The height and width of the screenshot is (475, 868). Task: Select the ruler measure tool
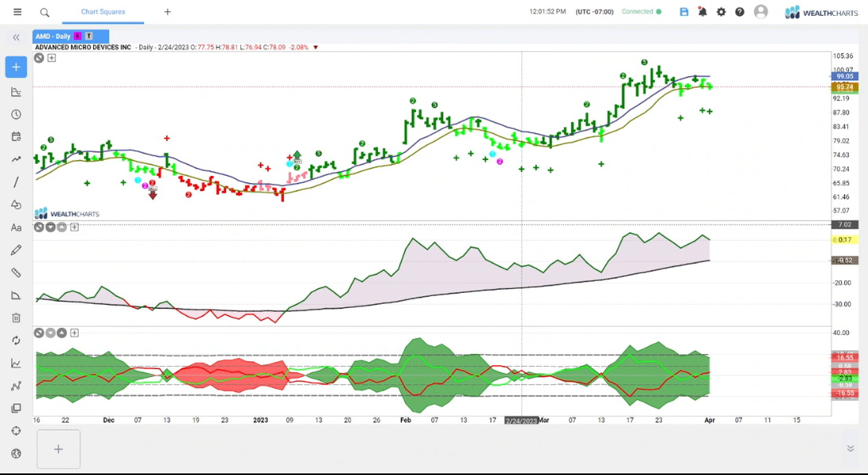point(16,273)
